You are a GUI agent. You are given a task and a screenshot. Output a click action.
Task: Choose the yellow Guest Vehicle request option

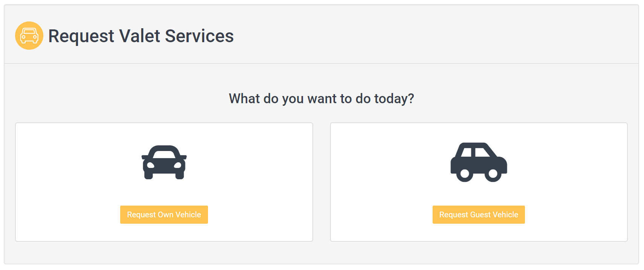pyautogui.click(x=479, y=215)
